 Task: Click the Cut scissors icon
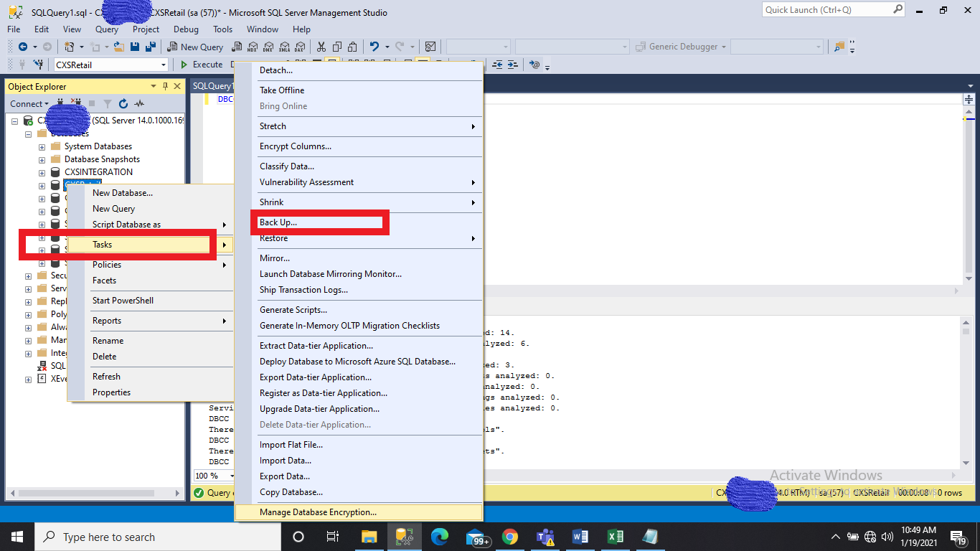click(x=321, y=47)
